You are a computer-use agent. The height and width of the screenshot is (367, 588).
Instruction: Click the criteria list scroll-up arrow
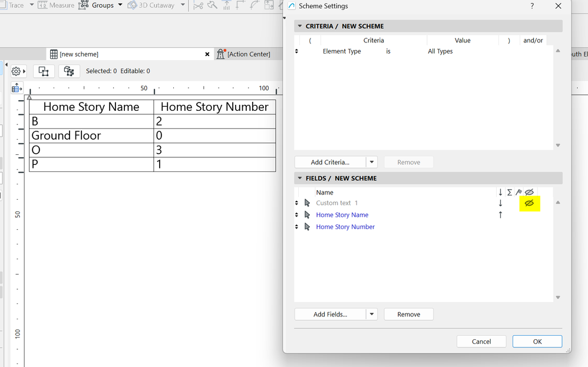558,51
